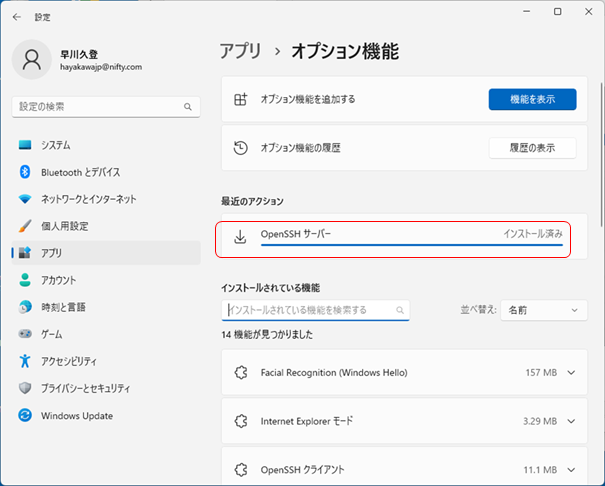The height and width of the screenshot is (486, 605).
Task: Select アプリ in the sidebar
Action: 51,253
